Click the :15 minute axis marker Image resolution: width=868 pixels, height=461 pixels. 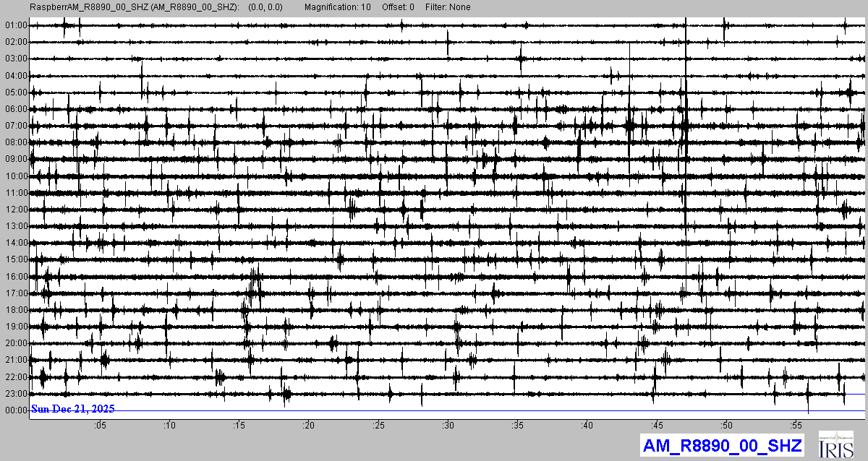coord(239,426)
